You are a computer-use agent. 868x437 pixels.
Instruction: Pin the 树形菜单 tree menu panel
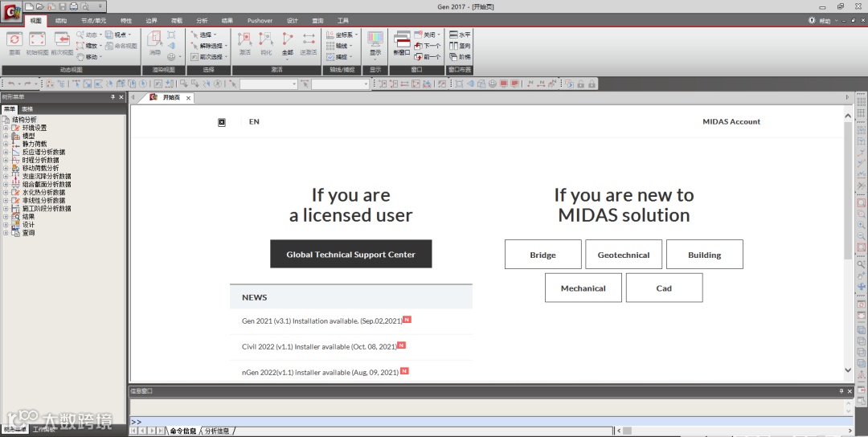point(113,97)
